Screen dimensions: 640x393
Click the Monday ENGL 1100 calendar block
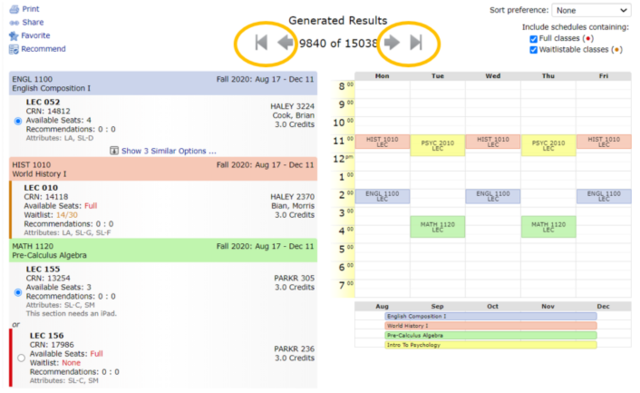(382, 196)
